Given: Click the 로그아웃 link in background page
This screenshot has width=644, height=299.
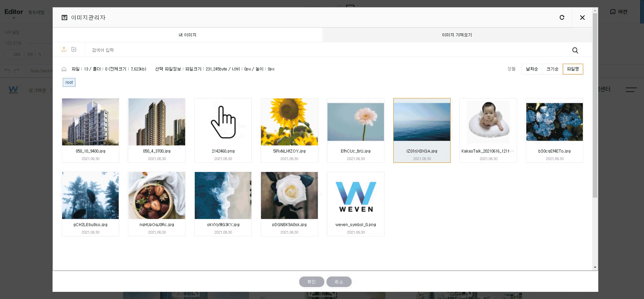Looking at the screenshot, I should (37, 90).
